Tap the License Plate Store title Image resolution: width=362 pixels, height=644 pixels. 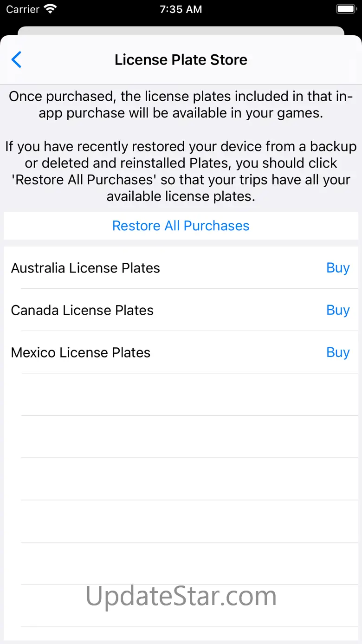[181, 60]
